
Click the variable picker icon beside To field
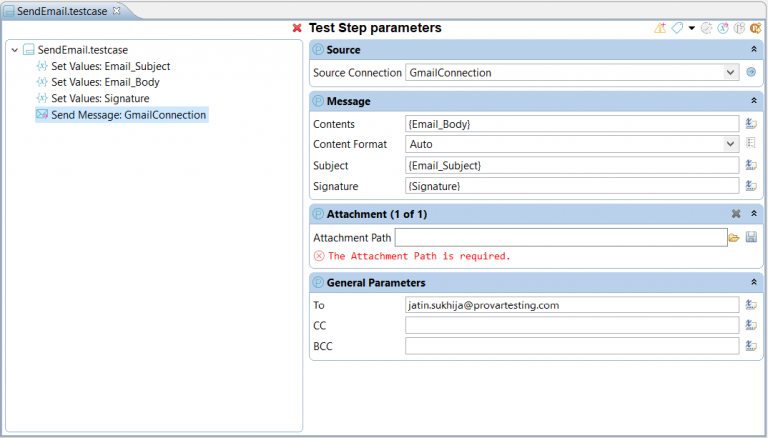[751, 305]
